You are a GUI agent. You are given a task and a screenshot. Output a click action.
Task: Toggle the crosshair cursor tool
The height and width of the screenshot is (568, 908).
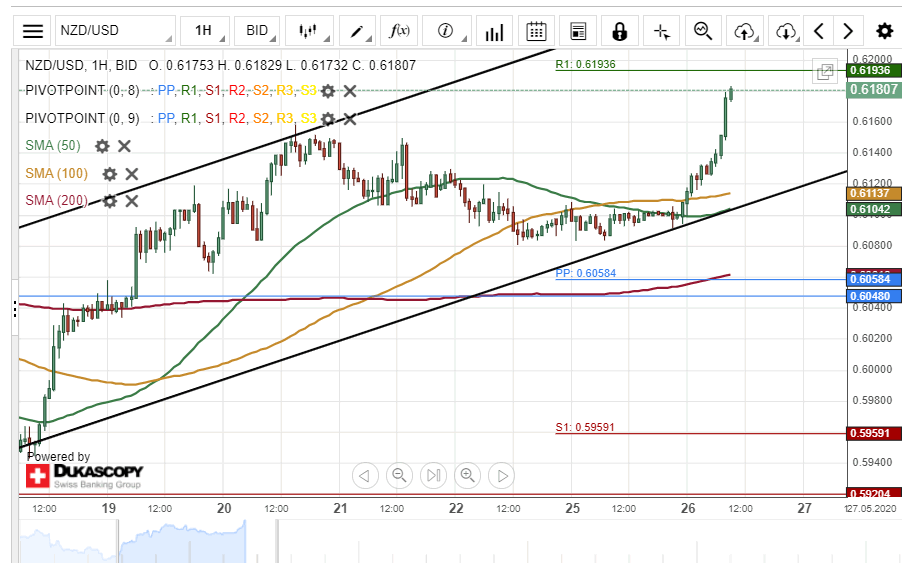coord(661,31)
